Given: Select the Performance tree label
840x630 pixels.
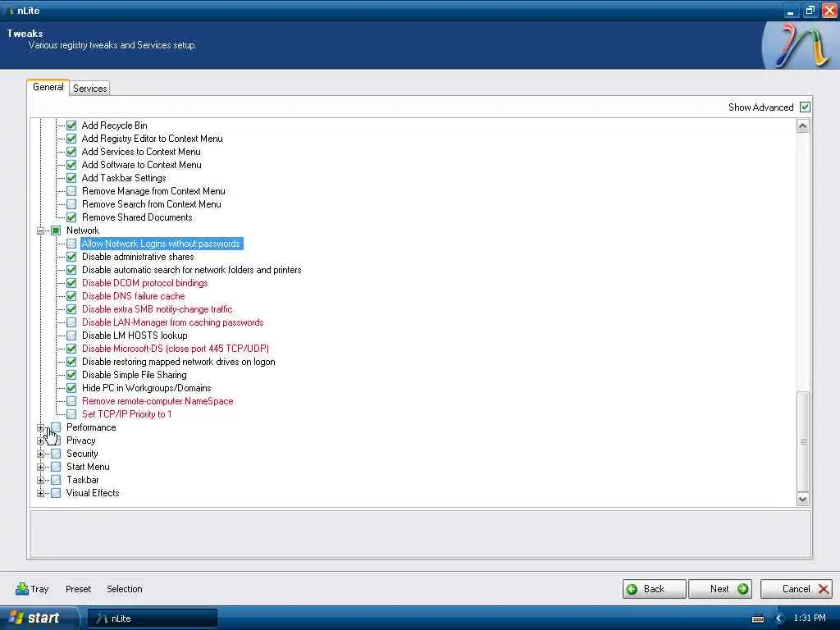Looking at the screenshot, I should point(91,427).
